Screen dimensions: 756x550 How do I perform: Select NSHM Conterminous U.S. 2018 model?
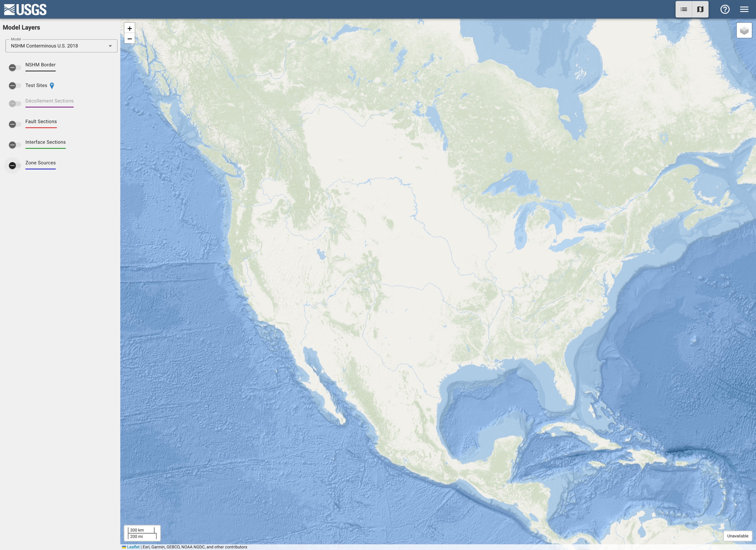tap(60, 45)
